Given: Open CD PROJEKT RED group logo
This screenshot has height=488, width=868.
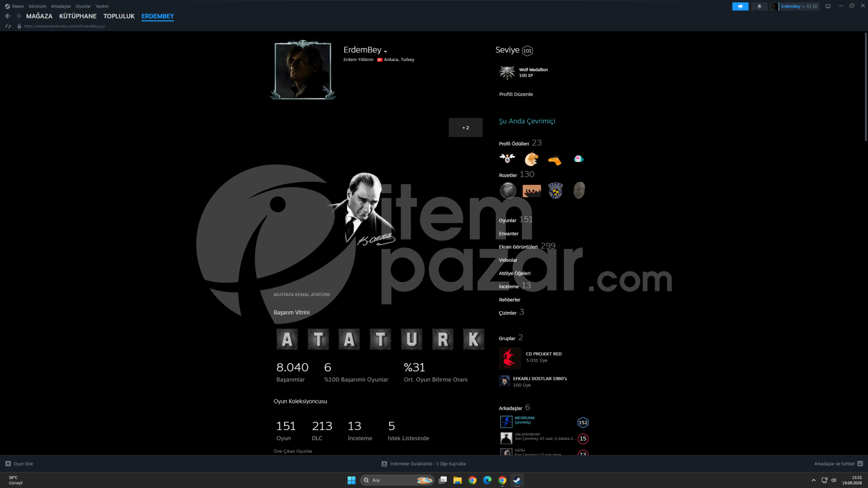Looking at the screenshot, I should click(x=510, y=358).
